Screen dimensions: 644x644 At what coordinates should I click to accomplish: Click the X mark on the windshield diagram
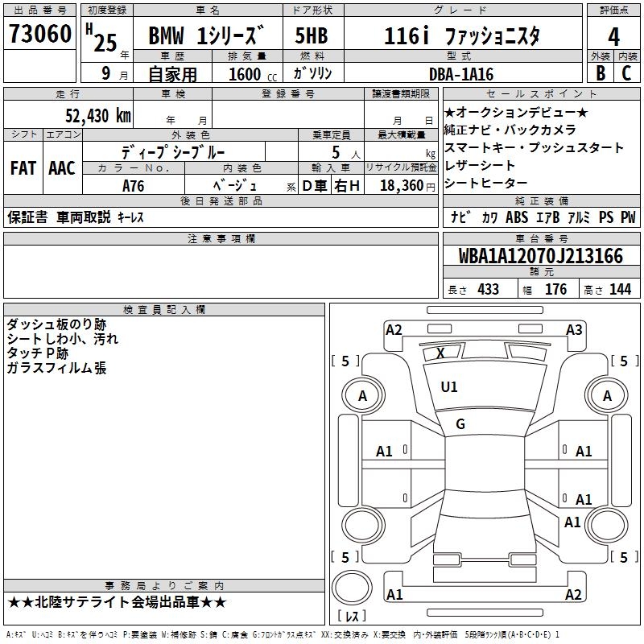click(440, 353)
